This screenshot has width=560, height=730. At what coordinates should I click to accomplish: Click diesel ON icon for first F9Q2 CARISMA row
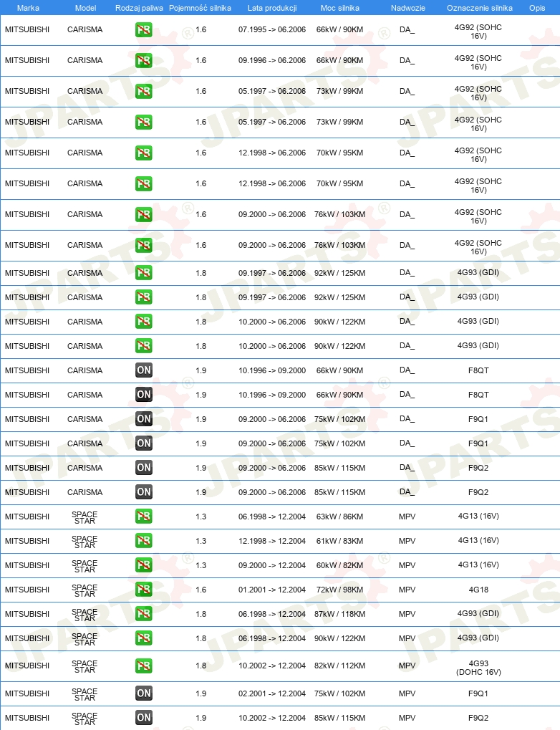[144, 467]
